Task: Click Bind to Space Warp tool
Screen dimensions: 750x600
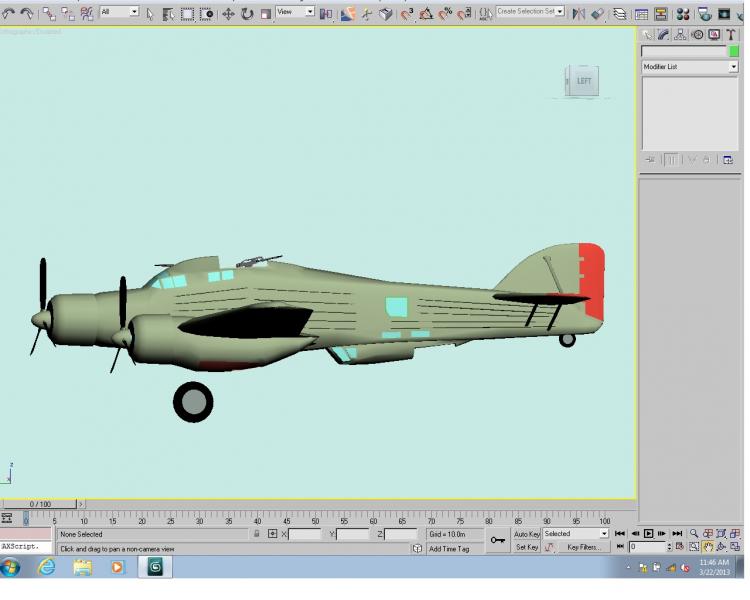Action: pos(87,14)
